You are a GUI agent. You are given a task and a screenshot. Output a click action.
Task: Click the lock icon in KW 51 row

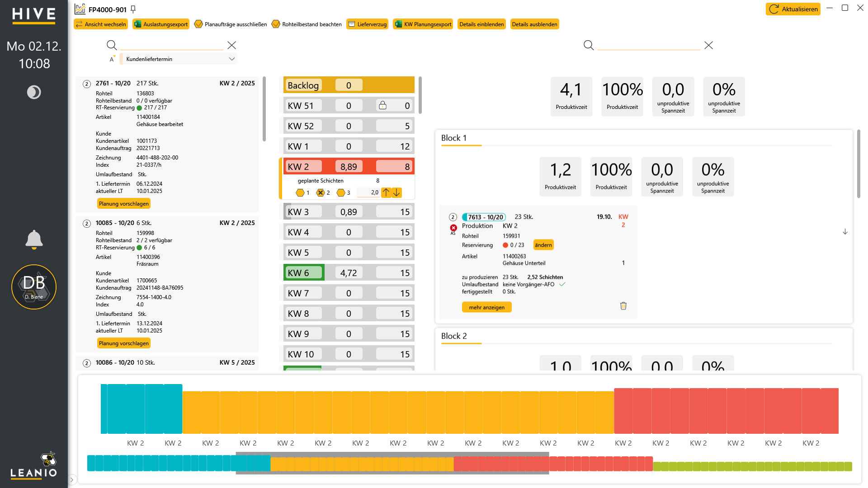pyautogui.click(x=382, y=105)
